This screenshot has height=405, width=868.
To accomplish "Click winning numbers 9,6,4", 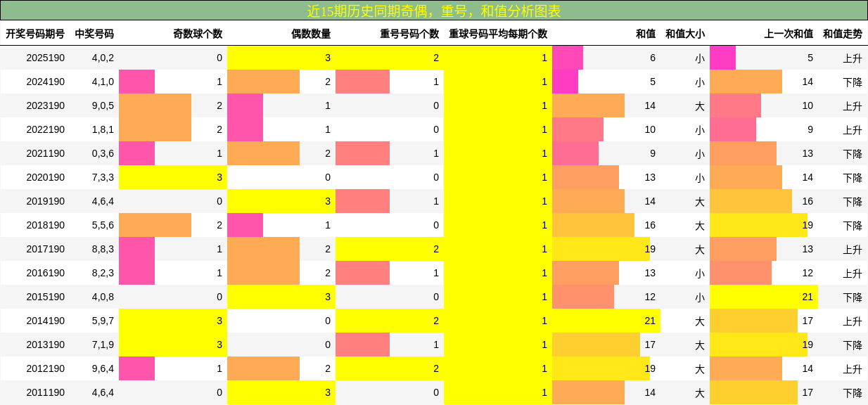I will (x=103, y=368).
